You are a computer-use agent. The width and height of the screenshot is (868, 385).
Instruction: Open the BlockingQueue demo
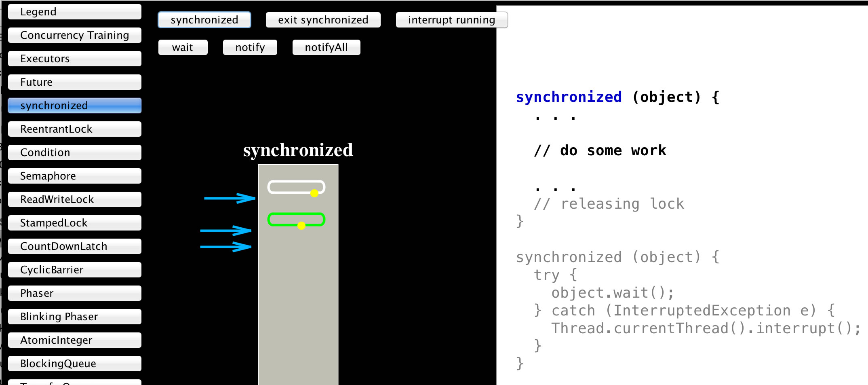[75, 364]
